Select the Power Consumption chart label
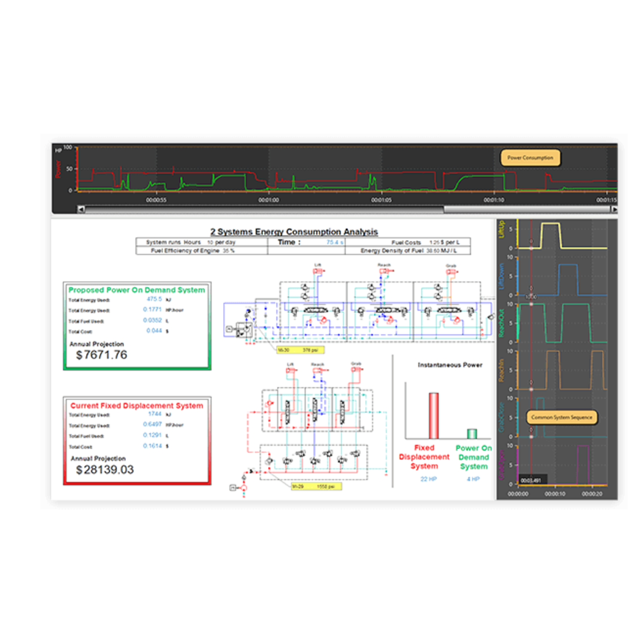The height and width of the screenshot is (644, 644). pos(530,158)
